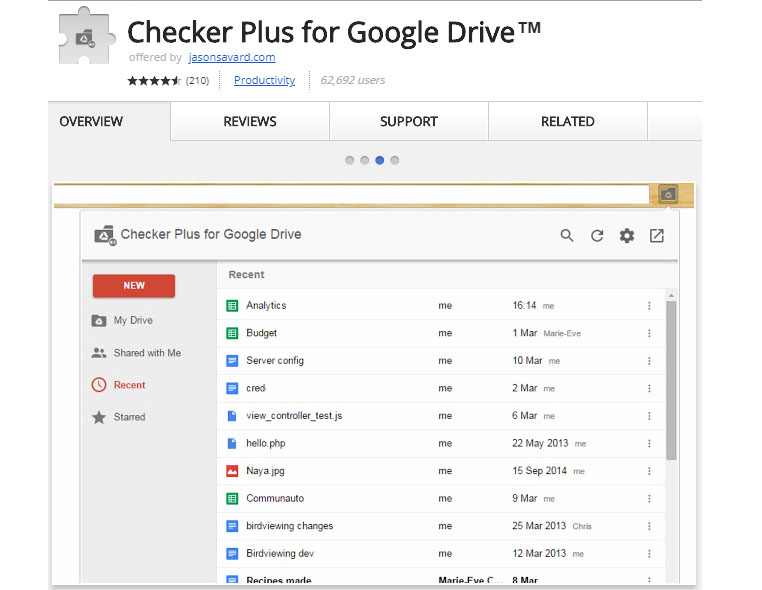Open the Analytics file name
The image size is (762, 590).
click(x=266, y=306)
